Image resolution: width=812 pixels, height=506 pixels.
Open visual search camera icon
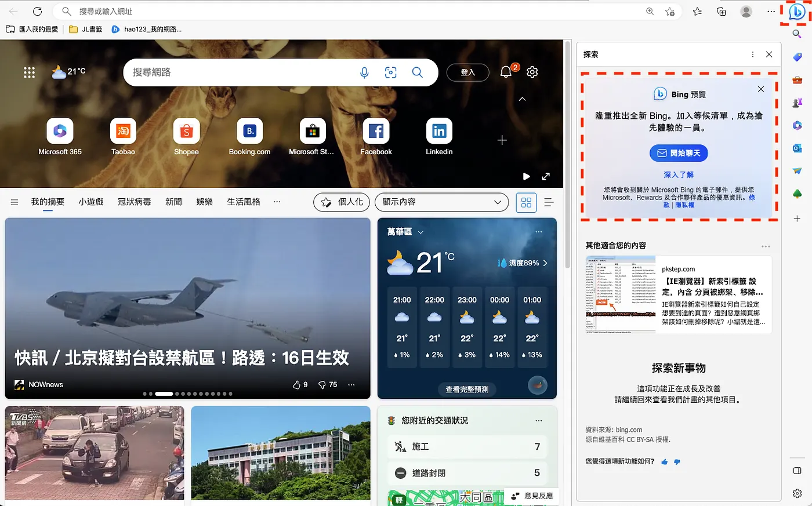[x=391, y=72]
